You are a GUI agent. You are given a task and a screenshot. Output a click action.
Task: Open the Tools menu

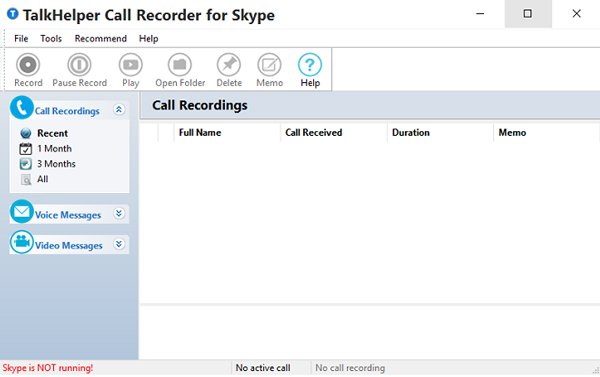coord(51,39)
